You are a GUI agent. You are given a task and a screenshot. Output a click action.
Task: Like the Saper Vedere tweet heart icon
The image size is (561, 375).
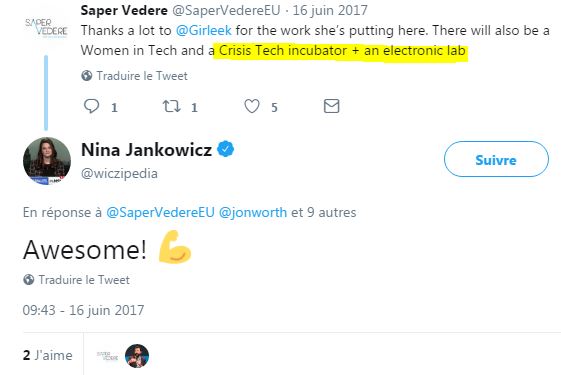click(252, 106)
